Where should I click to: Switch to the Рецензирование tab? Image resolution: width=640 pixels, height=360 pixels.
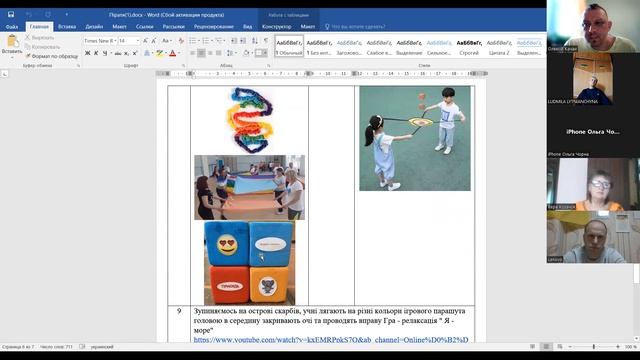tap(214, 27)
